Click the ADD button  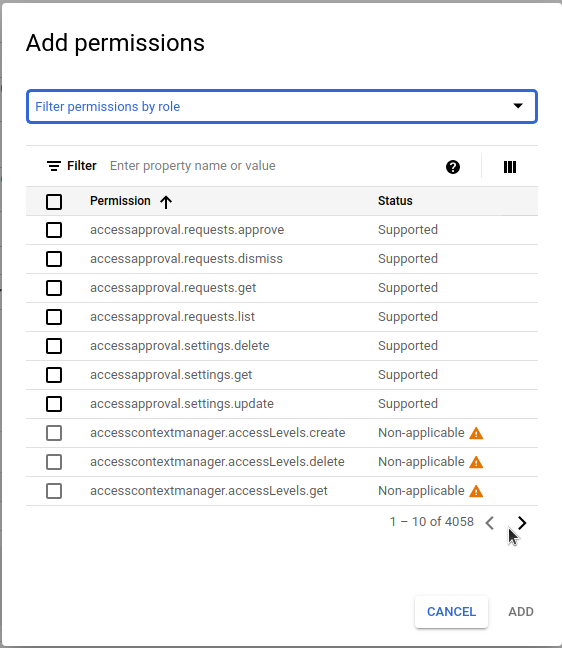pyautogui.click(x=521, y=612)
